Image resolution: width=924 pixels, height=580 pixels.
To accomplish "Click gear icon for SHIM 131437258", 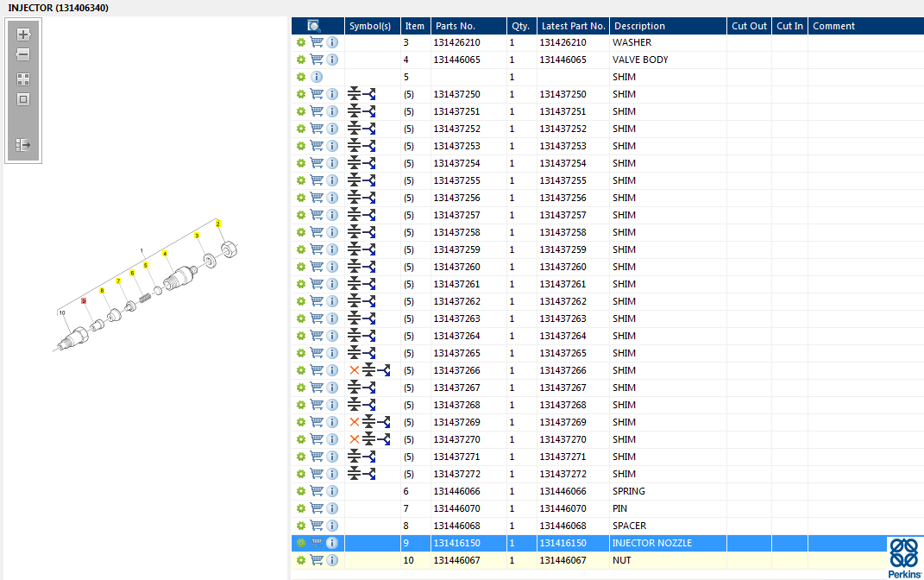I will click(300, 232).
